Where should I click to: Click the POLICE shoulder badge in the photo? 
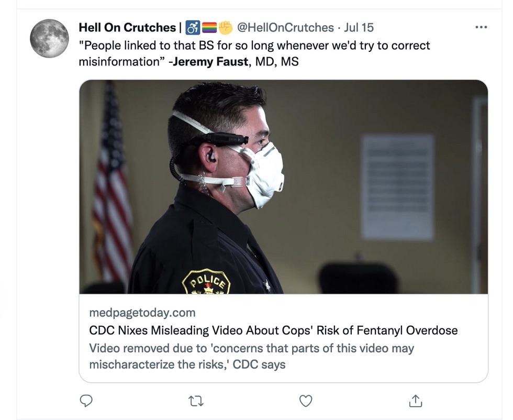coord(206,283)
